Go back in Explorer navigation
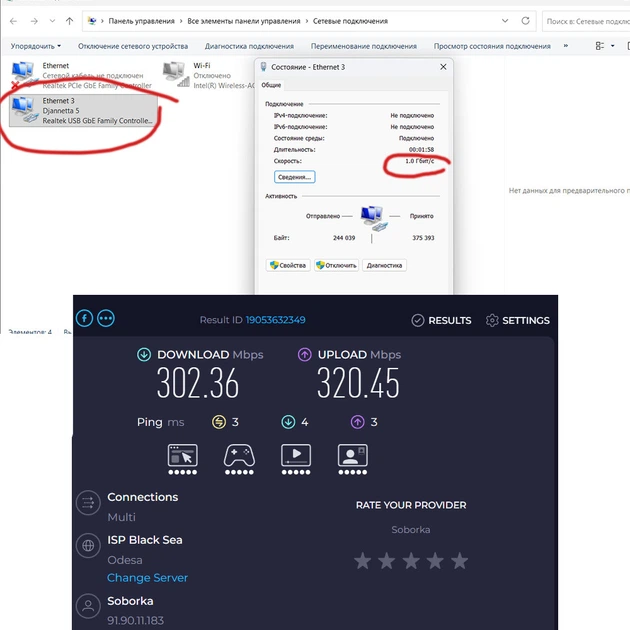Screen dimensions: 630x630 click(13, 21)
